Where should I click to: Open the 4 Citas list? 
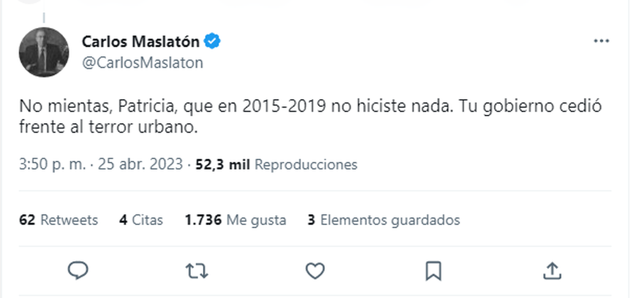(x=141, y=220)
